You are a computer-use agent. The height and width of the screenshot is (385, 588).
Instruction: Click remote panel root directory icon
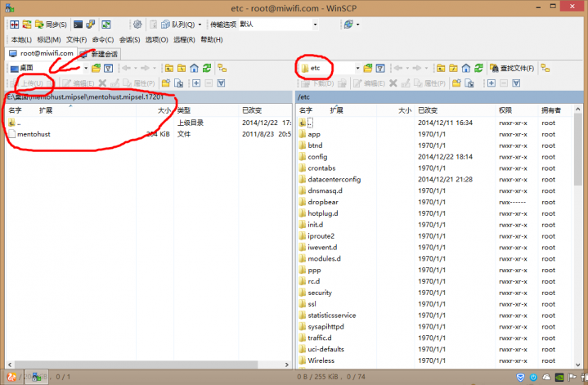(x=453, y=68)
